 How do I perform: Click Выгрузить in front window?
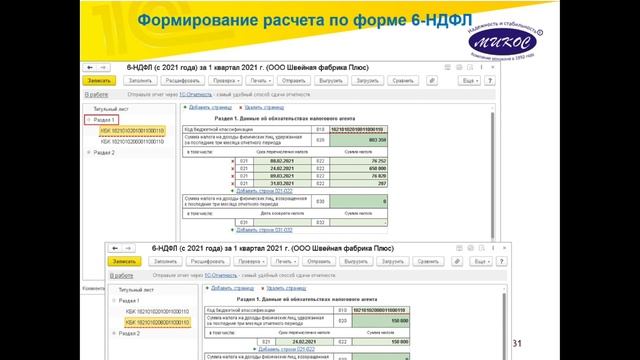[356, 261]
